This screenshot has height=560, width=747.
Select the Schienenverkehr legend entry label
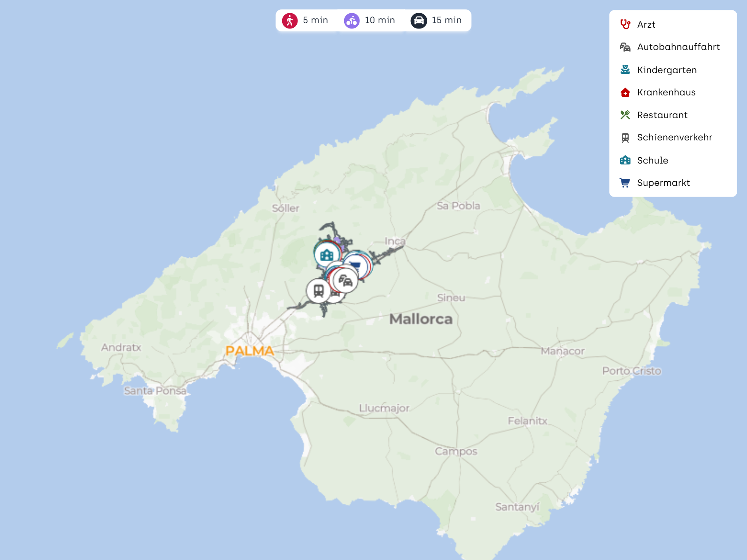click(674, 138)
